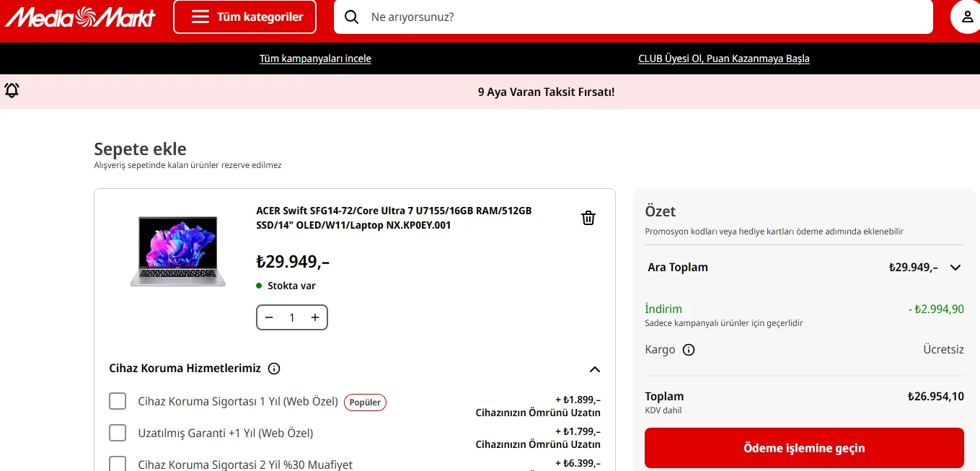Screen dimensions: 980x471
Task: Click Ödeme işlemine geçin button
Action: coord(804,448)
